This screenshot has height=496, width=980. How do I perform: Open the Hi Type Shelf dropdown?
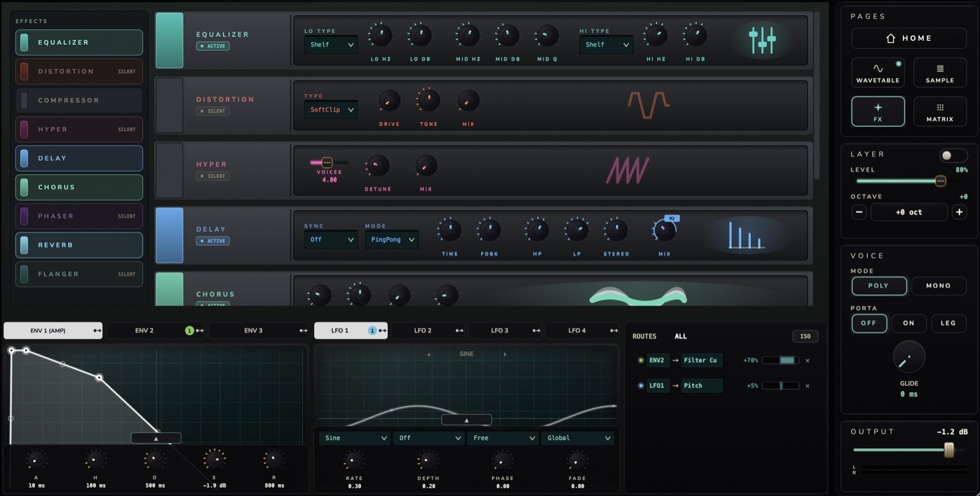pos(606,45)
